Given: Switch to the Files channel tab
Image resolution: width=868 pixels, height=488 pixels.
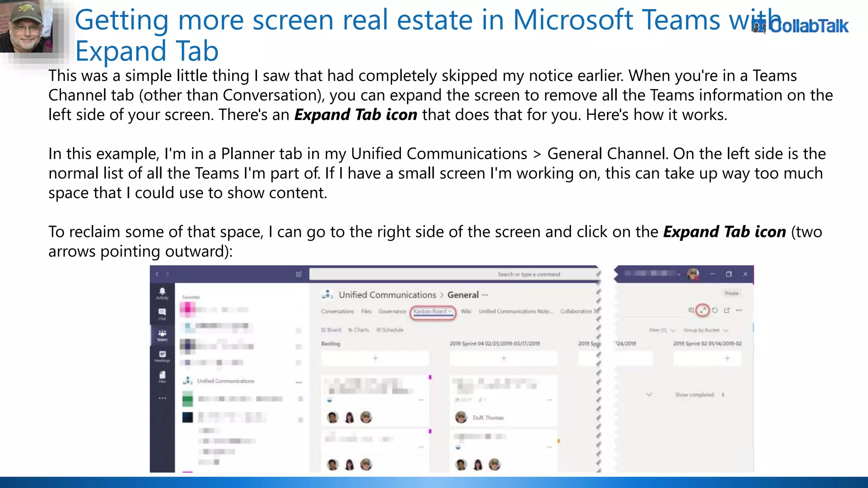Looking at the screenshot, I should [366, 311].
